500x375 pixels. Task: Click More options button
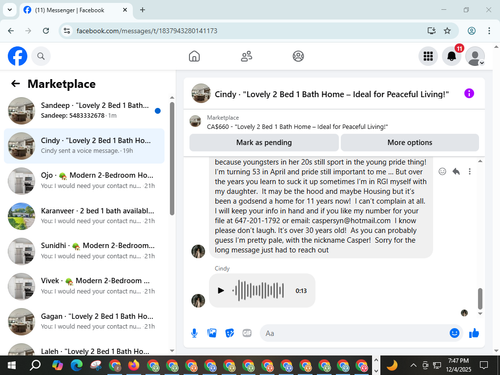tap(410, 143)
